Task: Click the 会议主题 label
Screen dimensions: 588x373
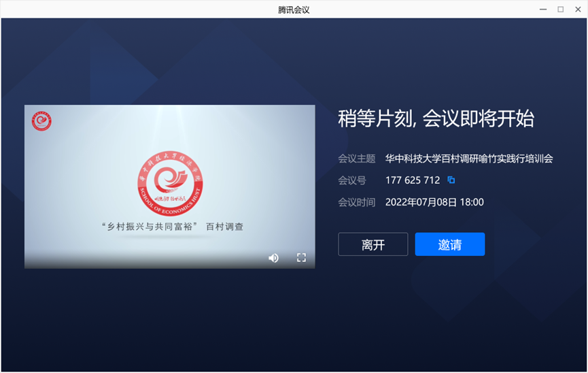Action: coord(356,159)
